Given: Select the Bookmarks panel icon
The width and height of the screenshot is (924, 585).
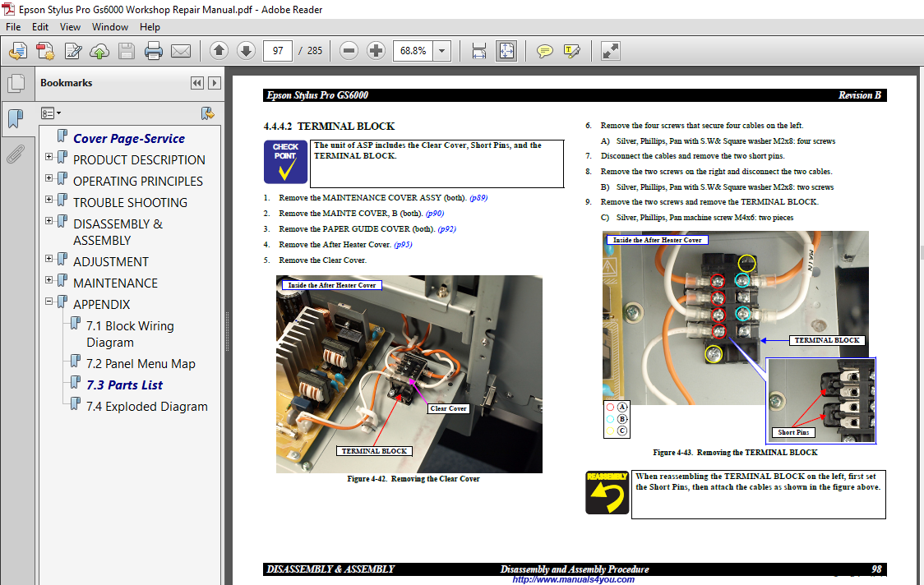Looking at the screenshot, I should pyautogui.click(x=16, y=118).
